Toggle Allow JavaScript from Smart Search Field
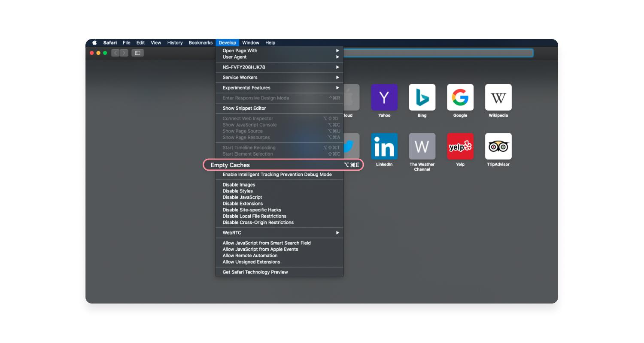Screen dimensions: 644x343 (279, 243)
